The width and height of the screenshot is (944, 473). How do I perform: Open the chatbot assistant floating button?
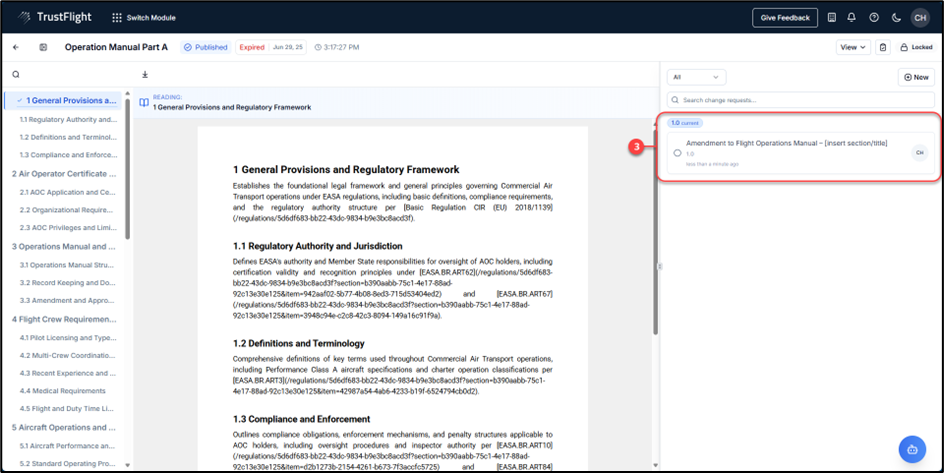tap(911, 448)
